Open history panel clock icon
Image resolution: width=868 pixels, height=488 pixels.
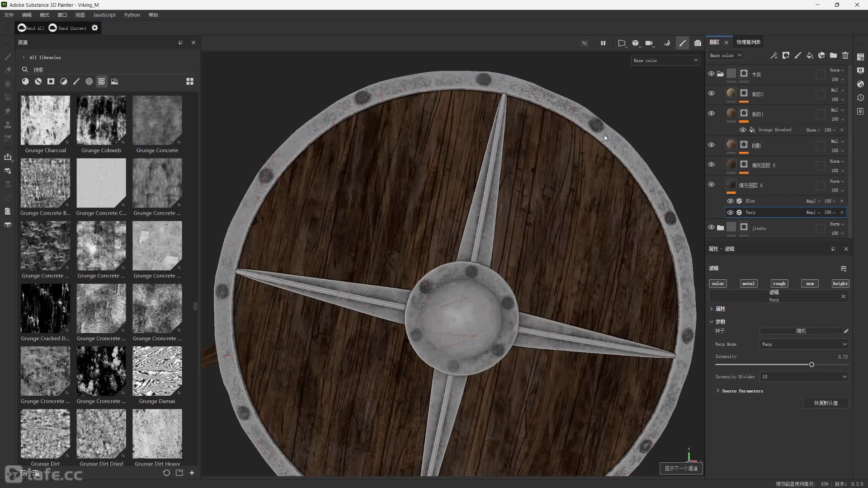[x=860, y=98]
